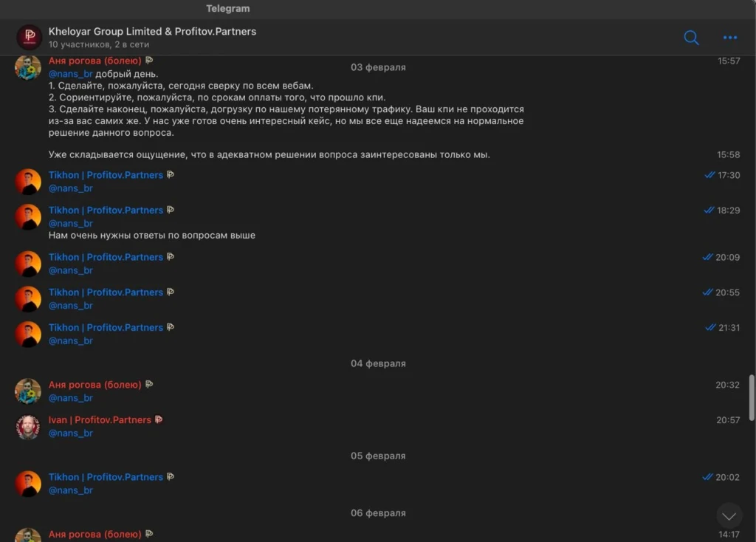The width and height of the screenshot is (756, 542).
Task: Open Tikhon avatar on the 20:09 message
Action: point(28,264)
